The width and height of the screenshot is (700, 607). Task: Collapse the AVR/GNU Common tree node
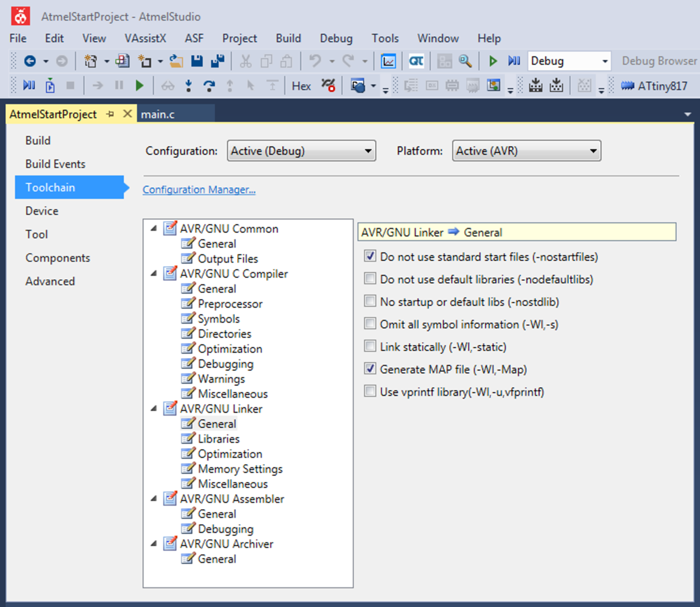pos(154,229)
